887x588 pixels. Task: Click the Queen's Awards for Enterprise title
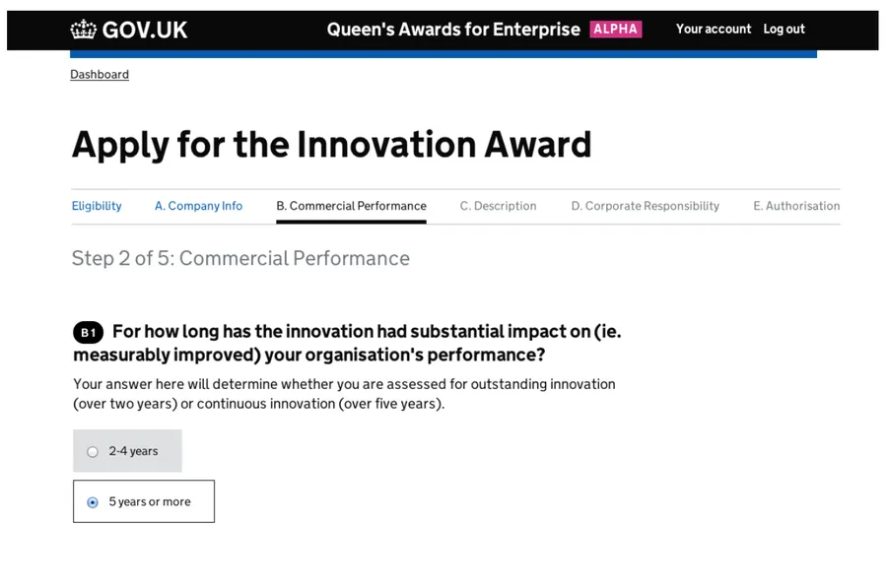453,30
